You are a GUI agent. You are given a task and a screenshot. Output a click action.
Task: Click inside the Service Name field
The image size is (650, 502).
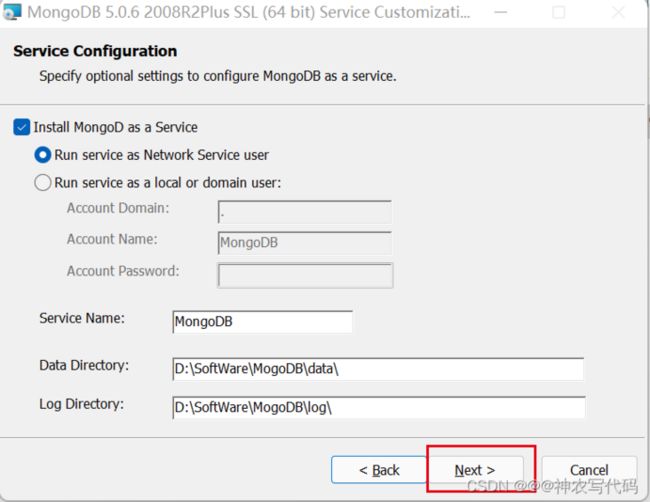click(x=262, y=322)
